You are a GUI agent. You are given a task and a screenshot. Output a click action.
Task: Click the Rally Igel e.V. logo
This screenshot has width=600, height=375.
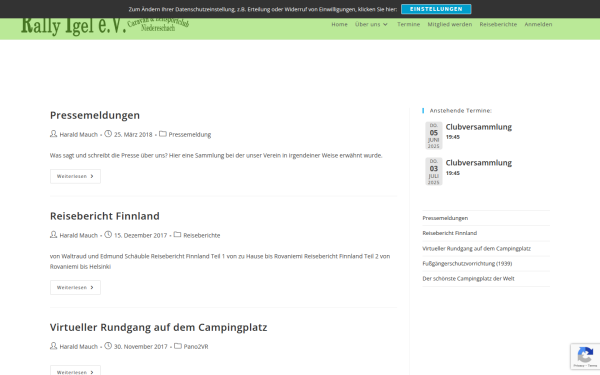tap(105, 26)
